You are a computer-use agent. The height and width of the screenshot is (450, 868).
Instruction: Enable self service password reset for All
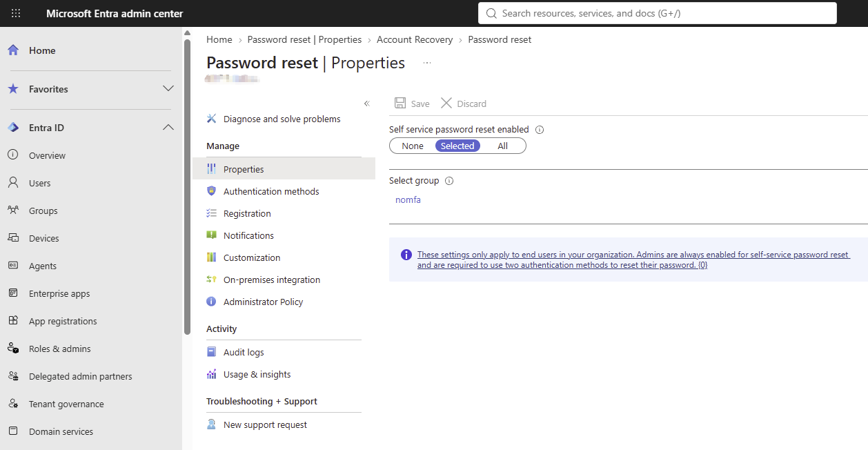pyautogui.click(x=503, y=146)
